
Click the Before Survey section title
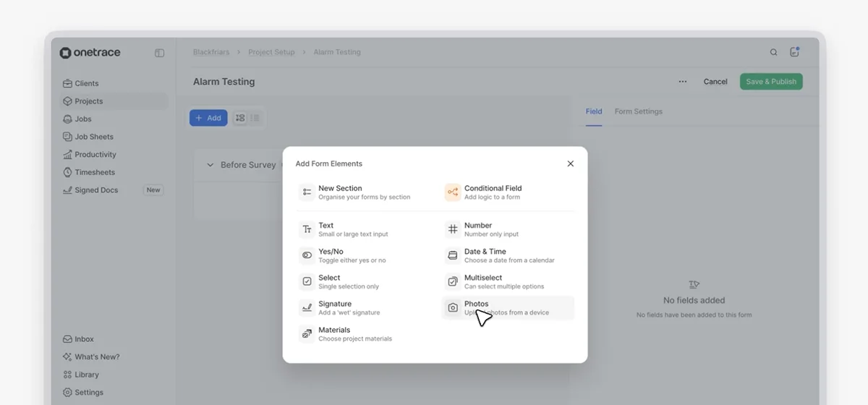pyautogui.click(x=248, y=165)
